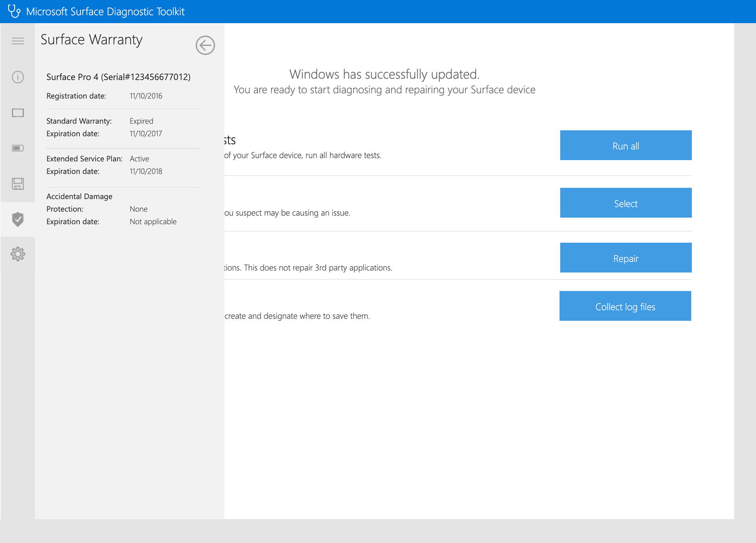Select the display screen sidebar icon
Screen dimensions: 756x543
(x=18, y=113)
